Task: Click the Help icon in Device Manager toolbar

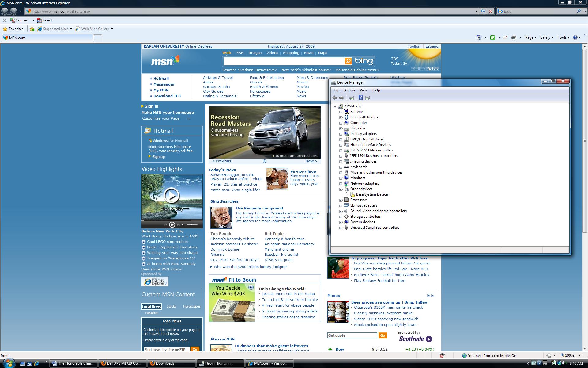Action: click(x=360, y=98)
